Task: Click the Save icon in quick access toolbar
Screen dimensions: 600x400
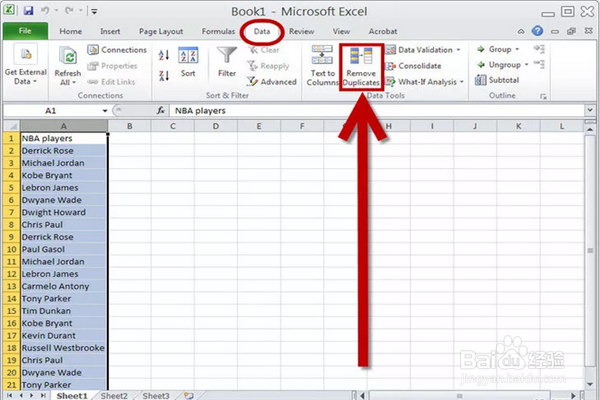Action: [28, 10]
